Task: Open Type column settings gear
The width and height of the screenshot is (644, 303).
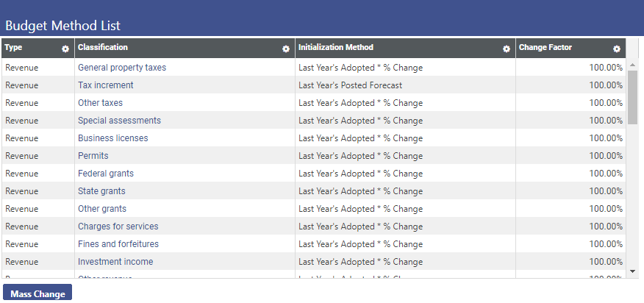Action: coord(65,49)
